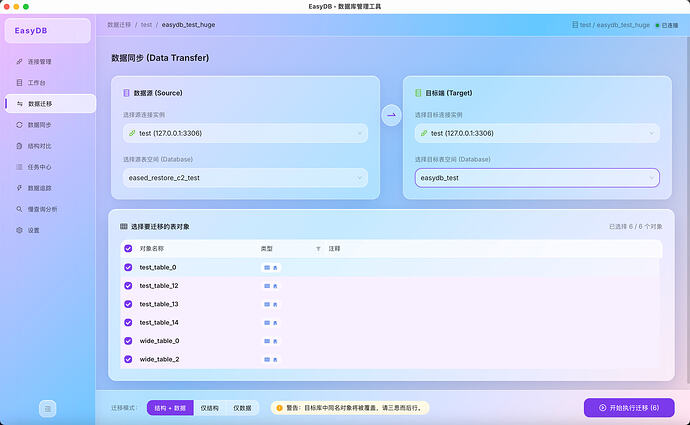The width and height of the screenshot is (690, 425).
Task: Uncheck the wide_table_2 checkbox
Action: tap(128, 359)
